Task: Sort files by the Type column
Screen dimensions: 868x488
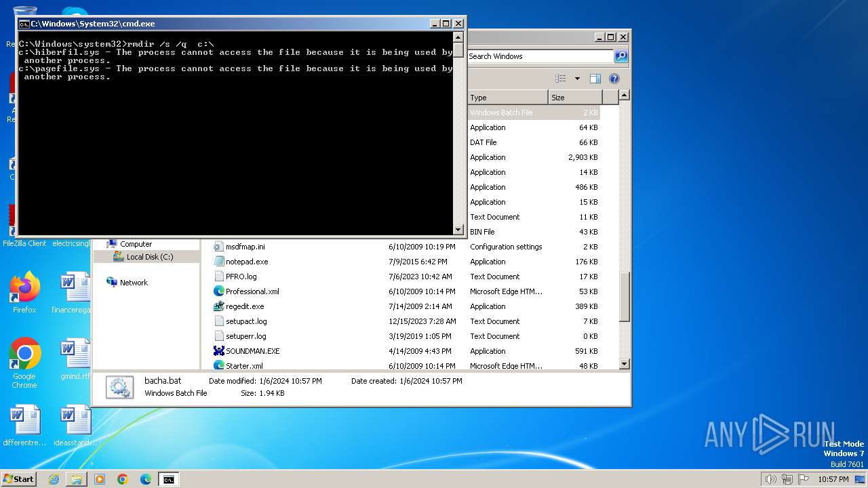Action: point(508,98)
